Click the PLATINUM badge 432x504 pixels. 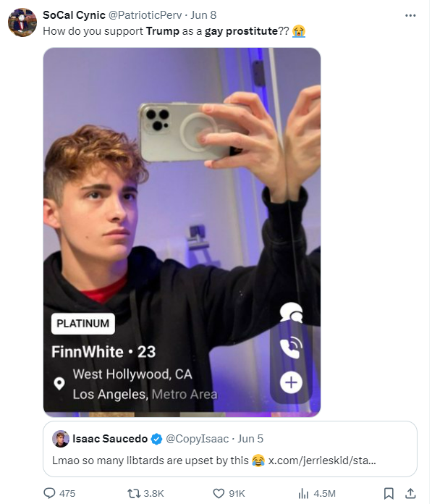pyautogui.click(x=83, y=324)
